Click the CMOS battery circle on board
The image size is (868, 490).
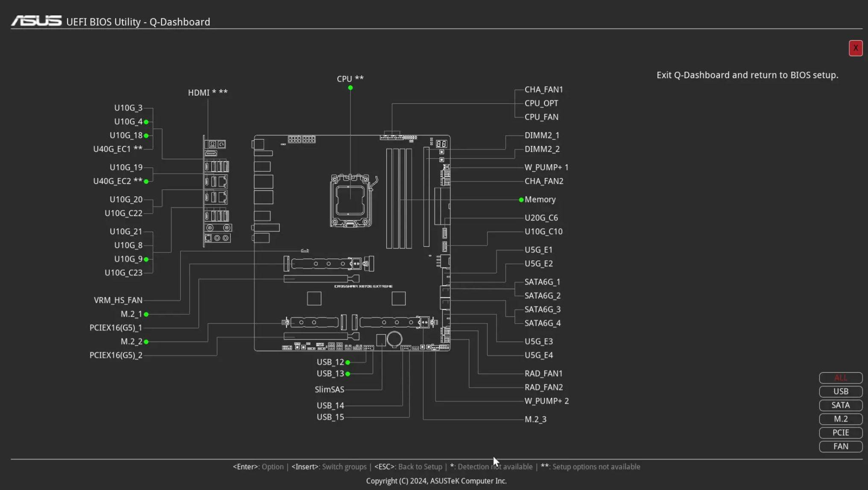click(394, 339)
